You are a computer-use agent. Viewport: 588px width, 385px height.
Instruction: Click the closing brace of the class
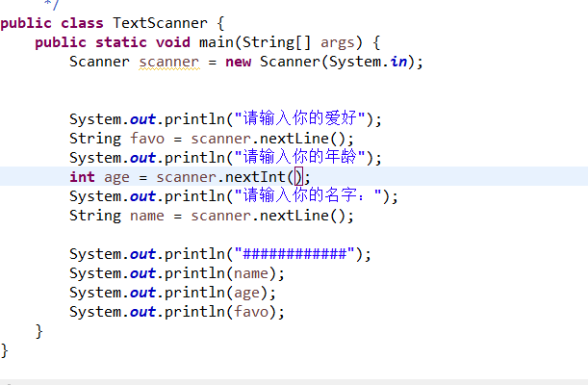tap(5, 351)
